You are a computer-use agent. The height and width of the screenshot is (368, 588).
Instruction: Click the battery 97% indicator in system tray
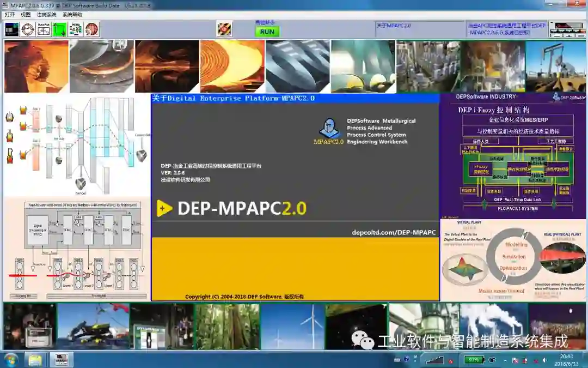[474, 360]
